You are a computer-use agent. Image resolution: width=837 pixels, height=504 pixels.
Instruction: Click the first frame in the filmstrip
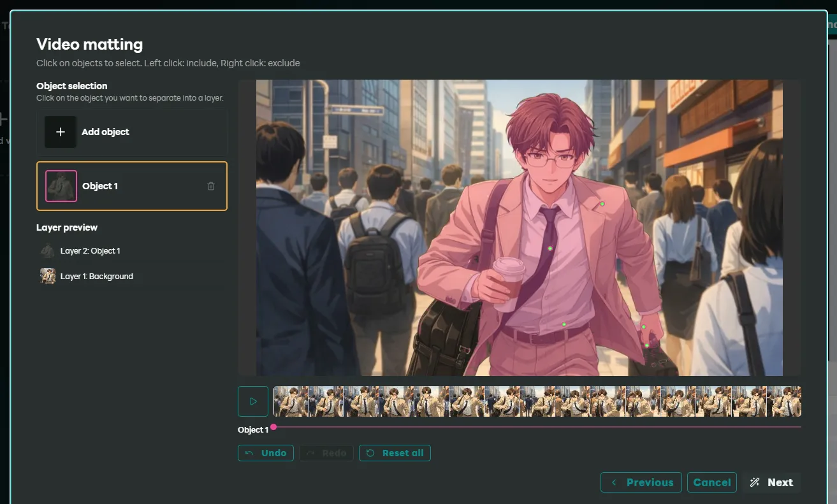click(291, 401)
